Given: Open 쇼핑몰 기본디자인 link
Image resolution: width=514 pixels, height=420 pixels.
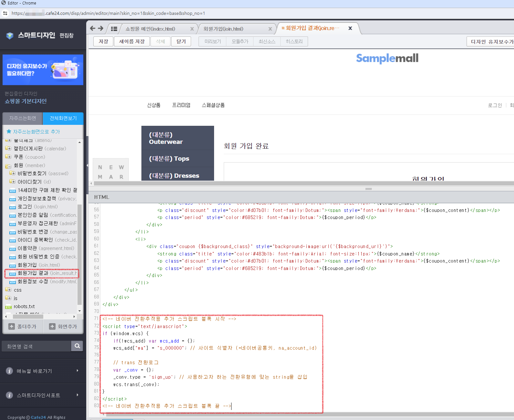Looking at the screenshot, I should tap(26, 101).
